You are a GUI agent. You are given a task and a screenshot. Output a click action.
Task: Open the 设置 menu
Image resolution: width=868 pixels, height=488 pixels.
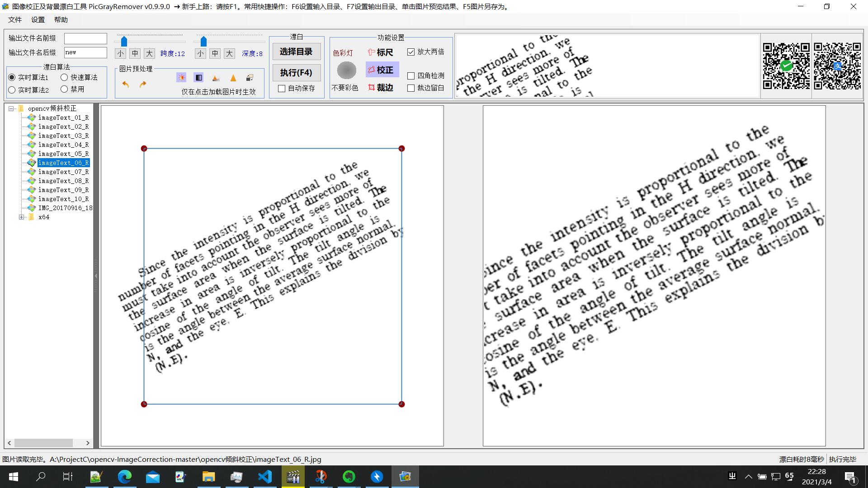tap(38, 20)
